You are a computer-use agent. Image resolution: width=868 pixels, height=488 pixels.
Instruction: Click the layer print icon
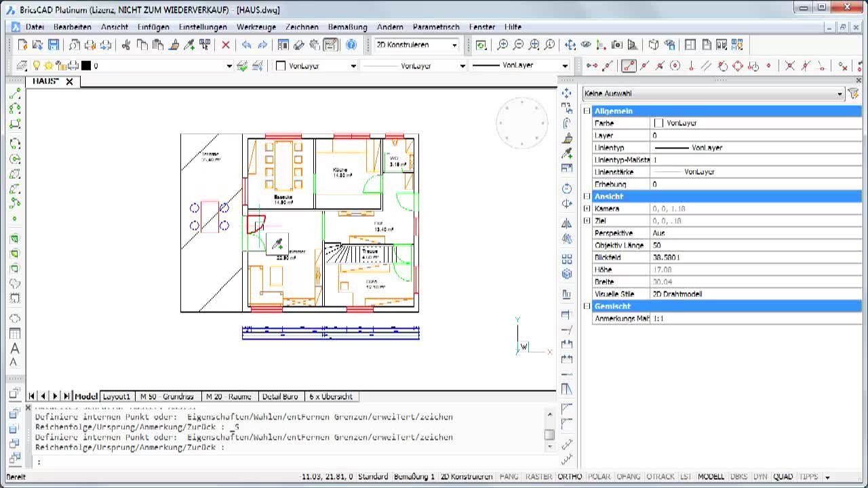click(x=73, y=66)
